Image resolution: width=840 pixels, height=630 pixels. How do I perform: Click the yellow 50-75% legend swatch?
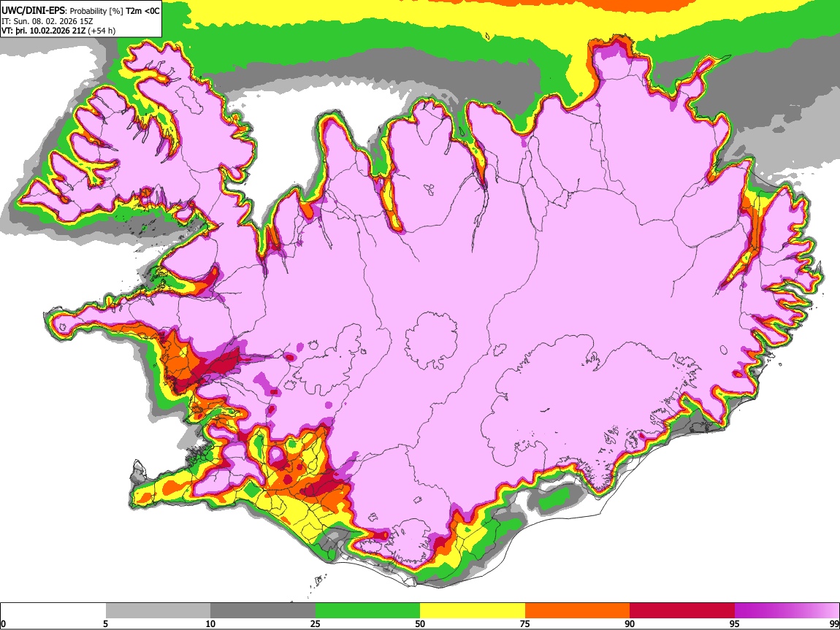tap(473, 611)
